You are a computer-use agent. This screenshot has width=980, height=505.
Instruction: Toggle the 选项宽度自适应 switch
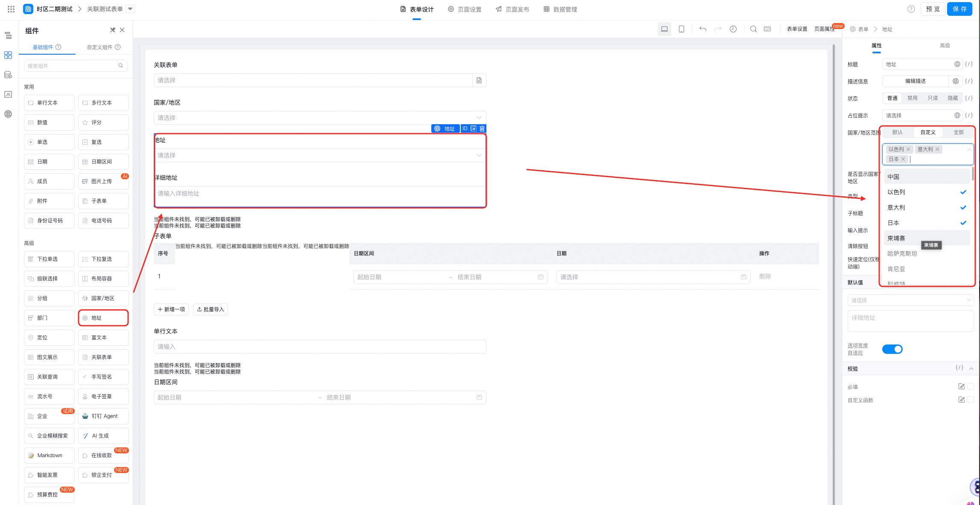892,349
